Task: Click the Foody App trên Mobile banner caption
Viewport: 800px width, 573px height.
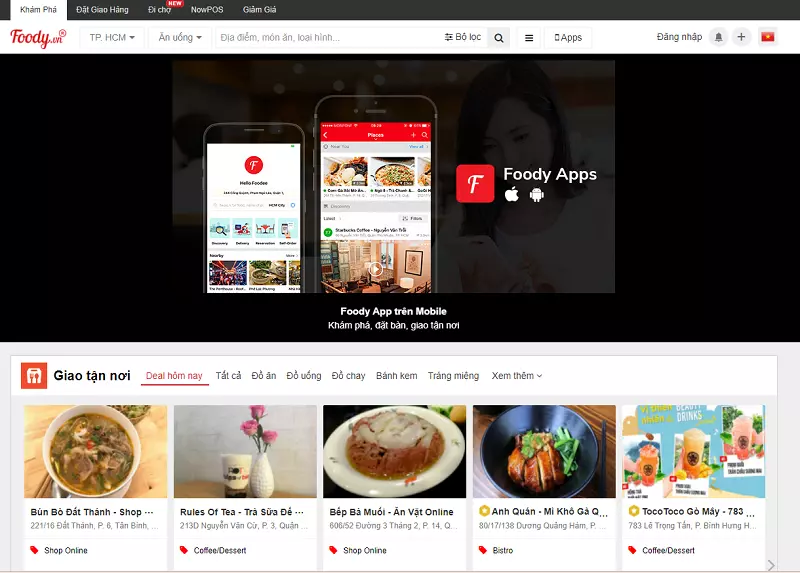Action: (393, 311)
